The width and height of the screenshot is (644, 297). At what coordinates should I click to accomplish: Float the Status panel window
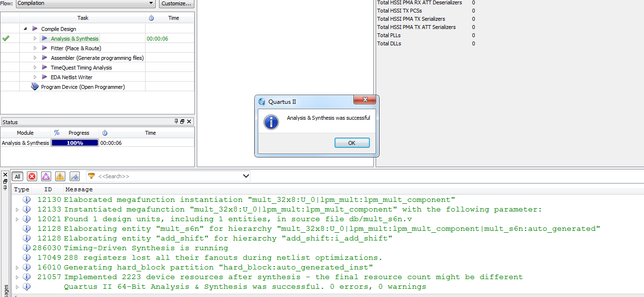click(x=183, y=122)
